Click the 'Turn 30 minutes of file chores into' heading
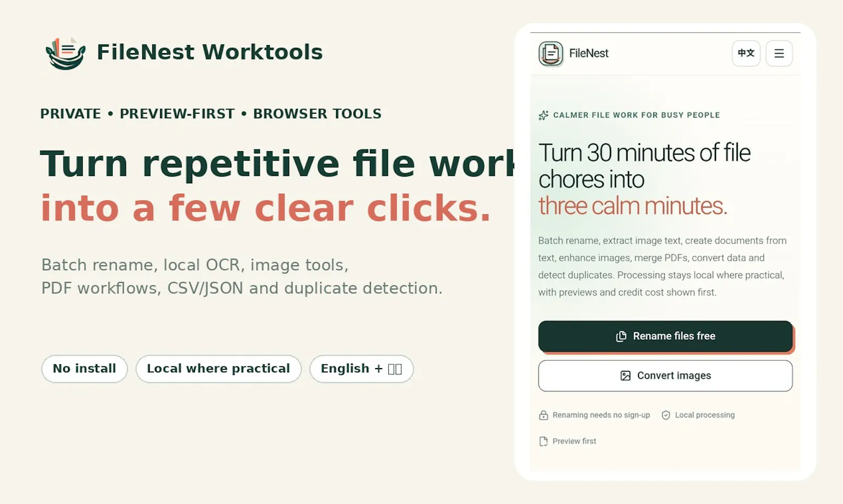Image resolution: width=843 pixels, height=504 pixels. point(644,166)
